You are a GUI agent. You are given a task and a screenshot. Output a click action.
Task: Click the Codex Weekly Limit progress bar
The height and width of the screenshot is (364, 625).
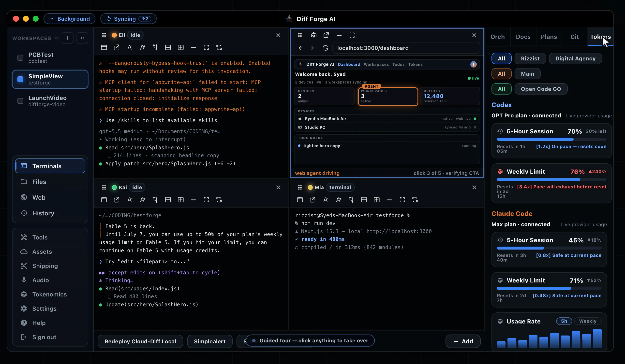(551, 179)
